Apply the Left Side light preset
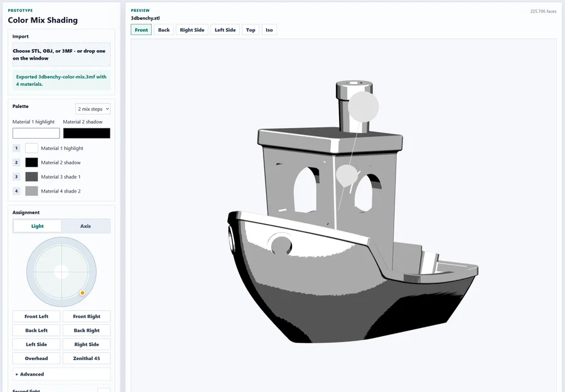Screen dimensions: 565x392 pos(36,344)
